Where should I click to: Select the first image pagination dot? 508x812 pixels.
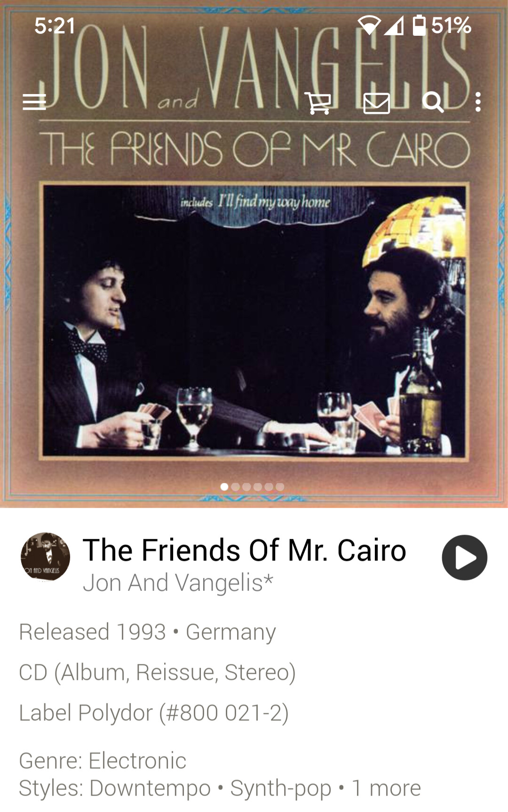click(224, 487)
